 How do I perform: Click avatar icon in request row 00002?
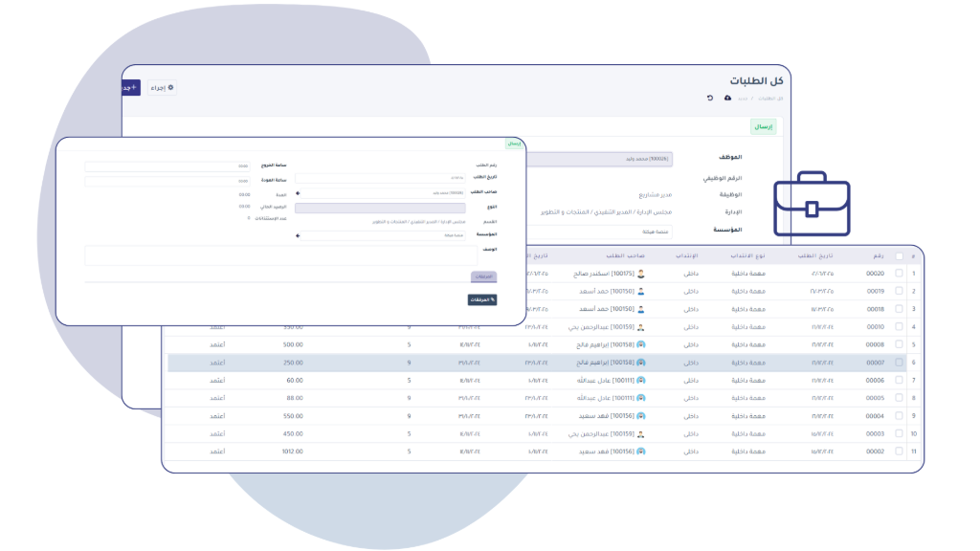(x=641, y=451)
